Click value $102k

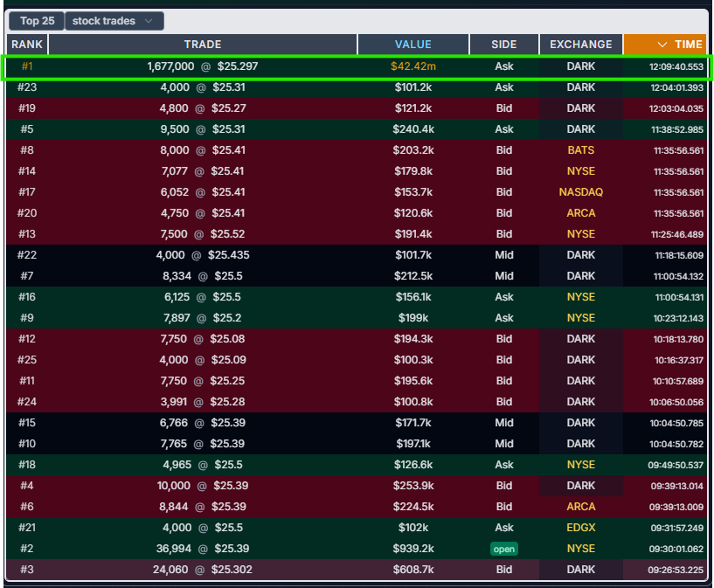coord(413,528)
